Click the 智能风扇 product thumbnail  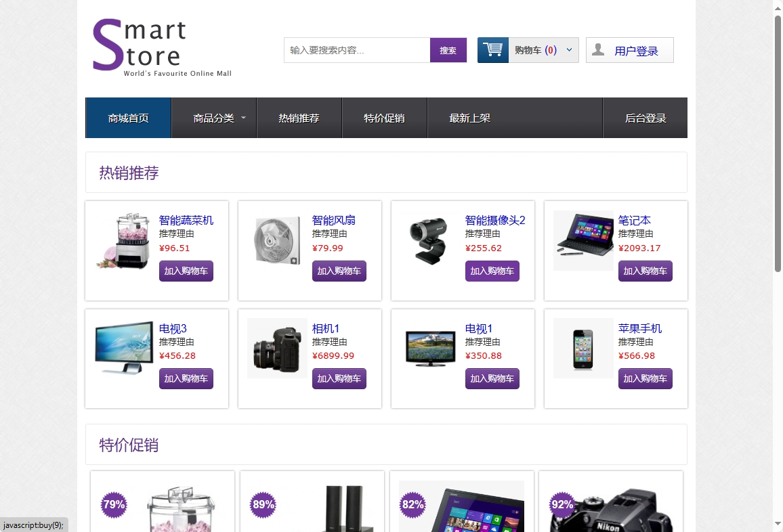click(277, 240)
